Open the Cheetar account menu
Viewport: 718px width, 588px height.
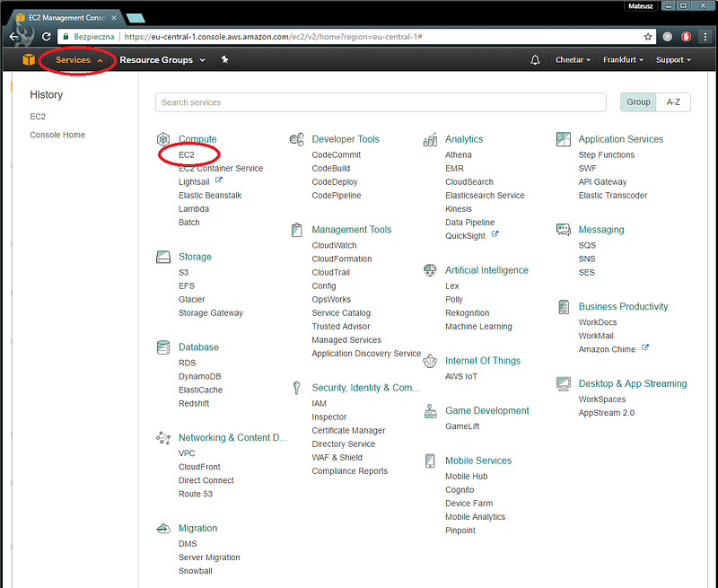(x=573, y=60)
